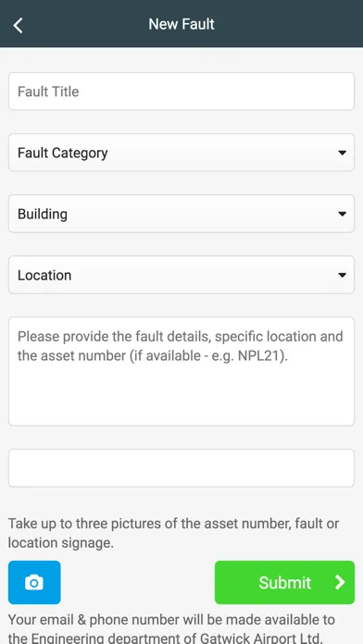Tap the chevron on the Submit button
Image resolution: width=363 pixels, height=644 pixels.
click(340, 582)
